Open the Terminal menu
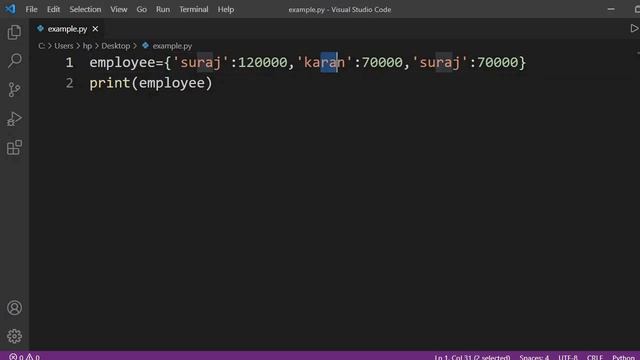The height and width of the screenshot is (360, 640). pyautogui.click(x=194, y=9)
